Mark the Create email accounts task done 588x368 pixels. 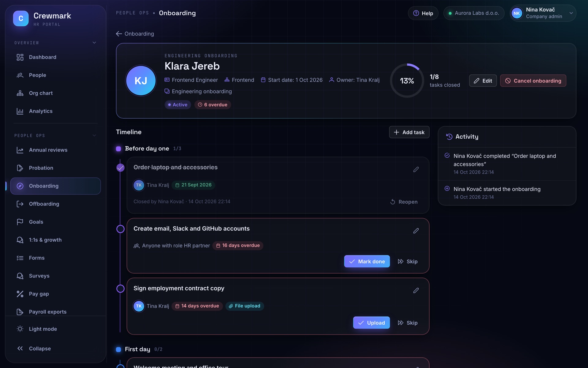click(367, 261)
